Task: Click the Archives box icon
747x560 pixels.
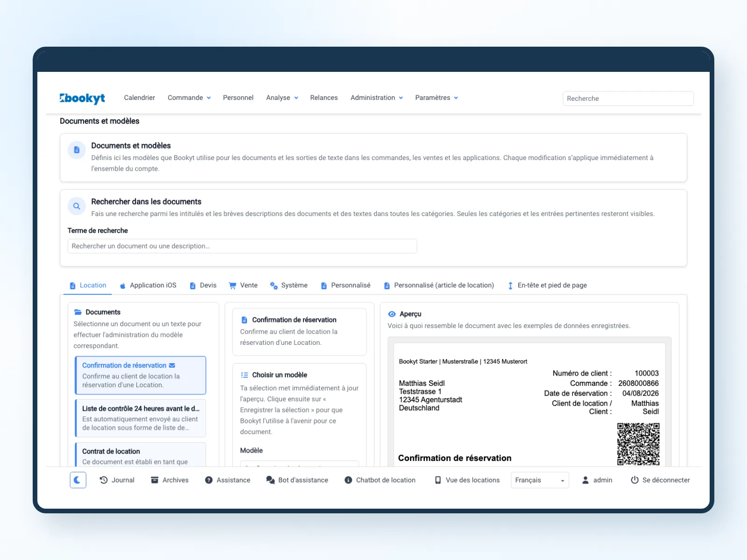Action: click(x=155, y=480)
